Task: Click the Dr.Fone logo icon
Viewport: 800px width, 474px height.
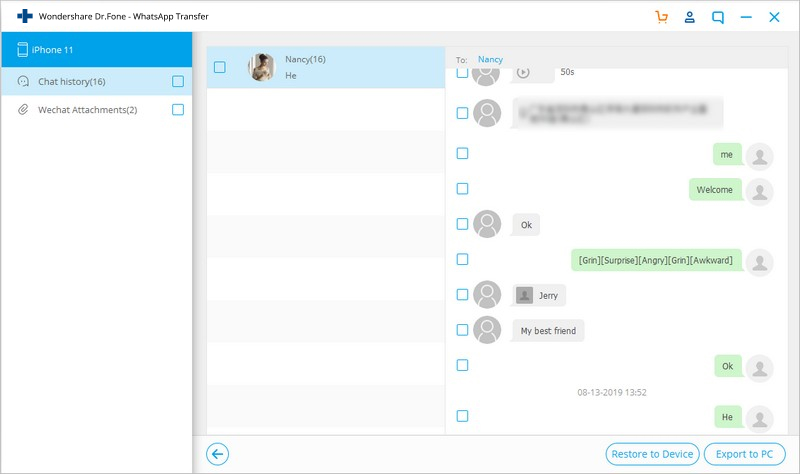Action: point(24,16)
